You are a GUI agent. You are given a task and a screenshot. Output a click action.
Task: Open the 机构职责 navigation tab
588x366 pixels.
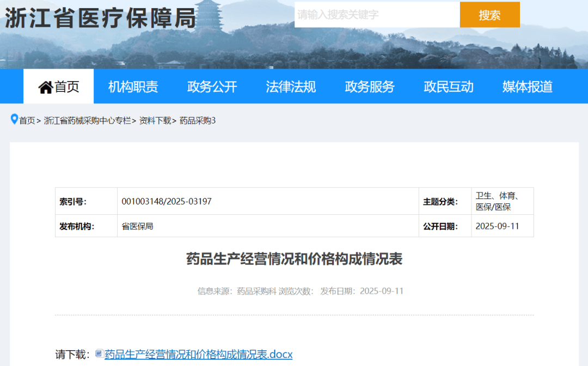coord(133,86)
